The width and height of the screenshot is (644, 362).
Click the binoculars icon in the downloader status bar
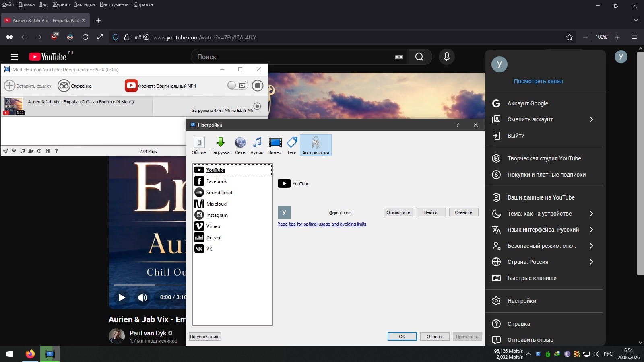[48, 151]
